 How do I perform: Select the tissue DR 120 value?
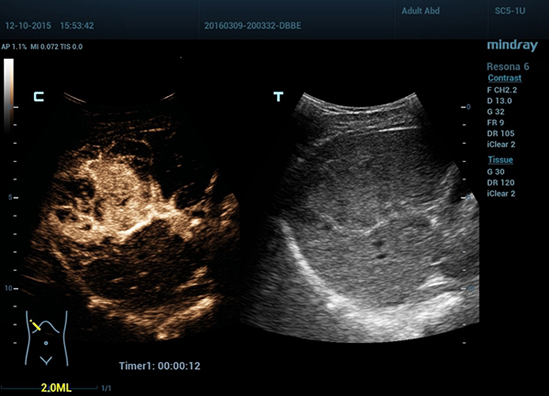point(501,182)
